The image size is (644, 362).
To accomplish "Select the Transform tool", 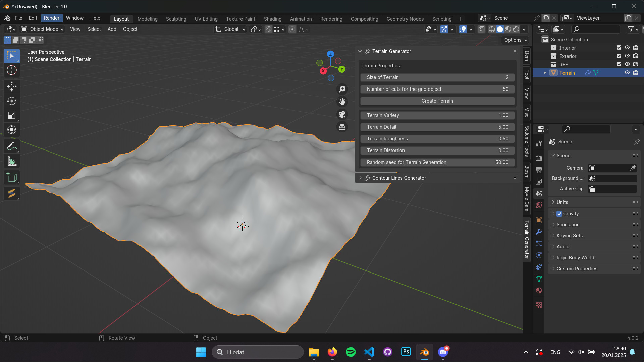I will (12, 130).
